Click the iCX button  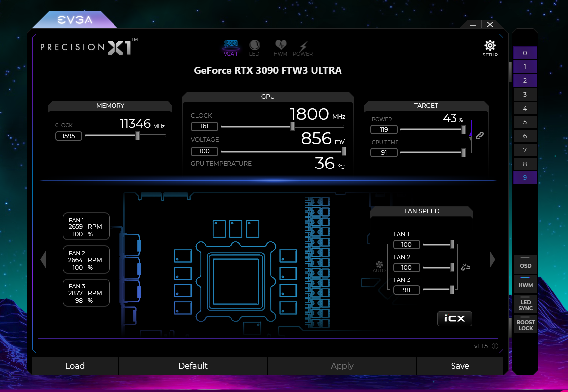coord(454,319)
